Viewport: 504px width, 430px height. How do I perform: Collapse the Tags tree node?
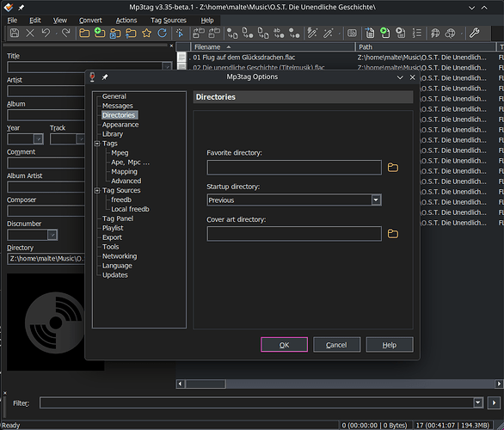[x=97, y=144]
